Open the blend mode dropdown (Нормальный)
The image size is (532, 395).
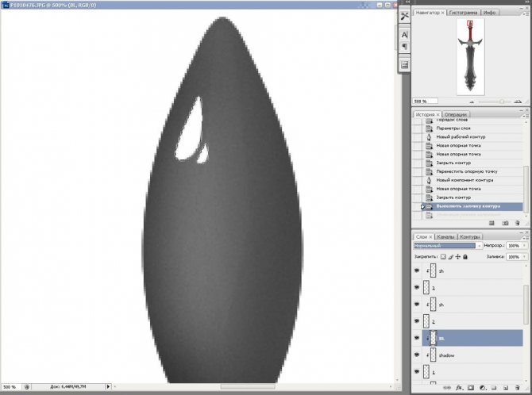coord(448,245)
